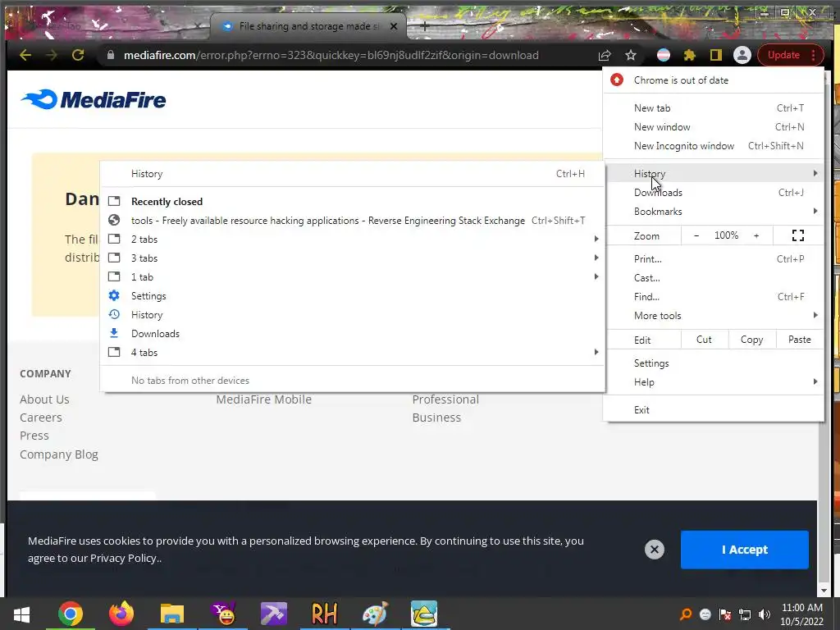Viewport: 840px width, 630px height.
Task: Open History with Ctrl+H entry in submenu
Action: (353, 174)
